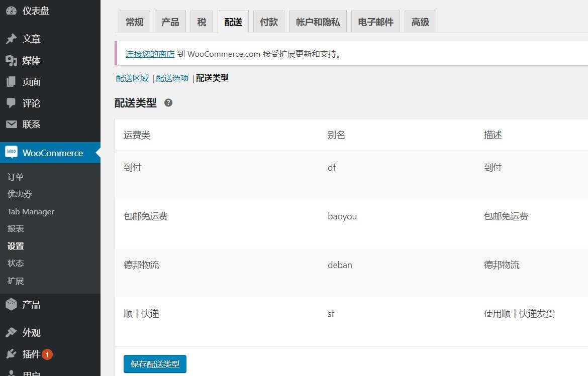Open the Tab Manager submenu item
The width and height of the screenshot is (588, 376).
[31, 211]
